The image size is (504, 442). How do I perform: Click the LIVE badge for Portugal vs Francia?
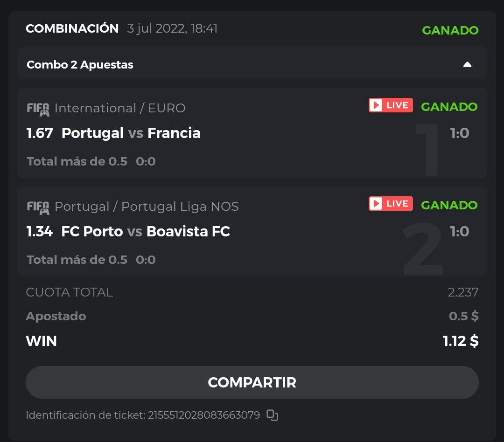[391, 105]
